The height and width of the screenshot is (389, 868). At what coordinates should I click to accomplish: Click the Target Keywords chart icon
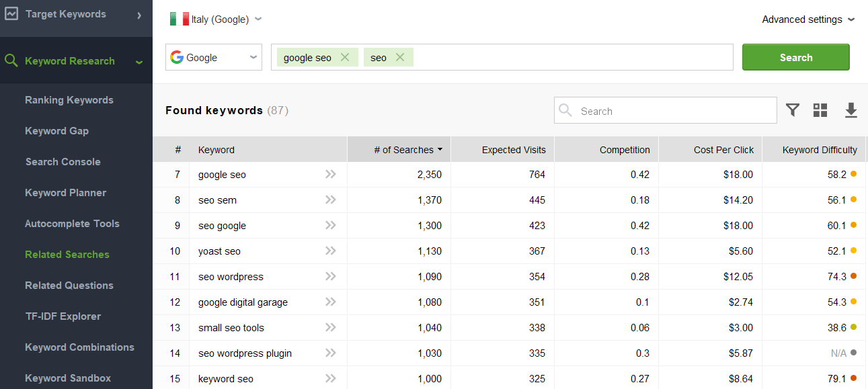11,14
